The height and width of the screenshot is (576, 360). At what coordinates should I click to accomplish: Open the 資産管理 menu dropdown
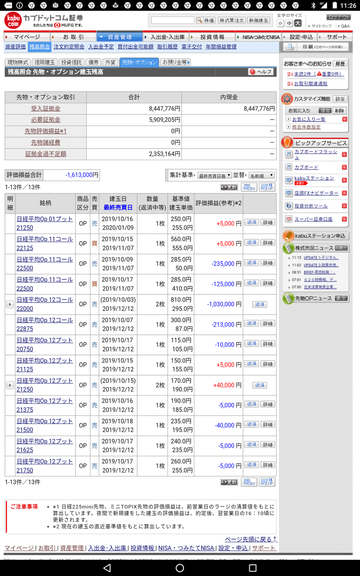click(119, 37)
